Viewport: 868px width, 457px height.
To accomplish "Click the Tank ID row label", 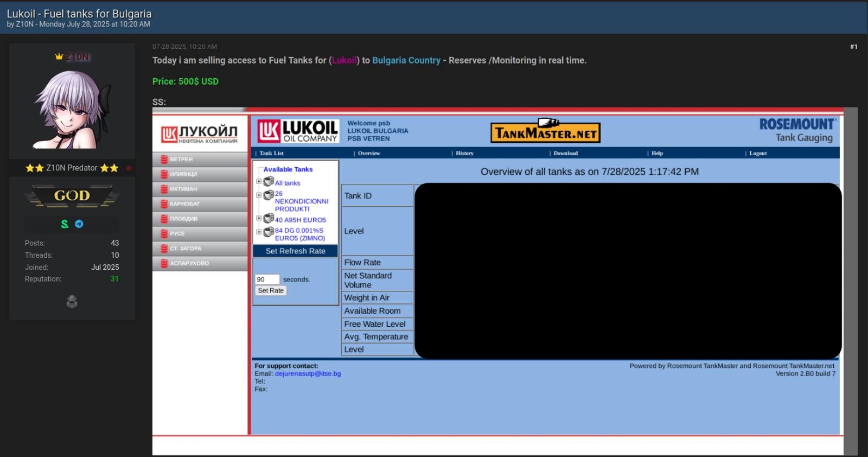I will tap(358, 196).
